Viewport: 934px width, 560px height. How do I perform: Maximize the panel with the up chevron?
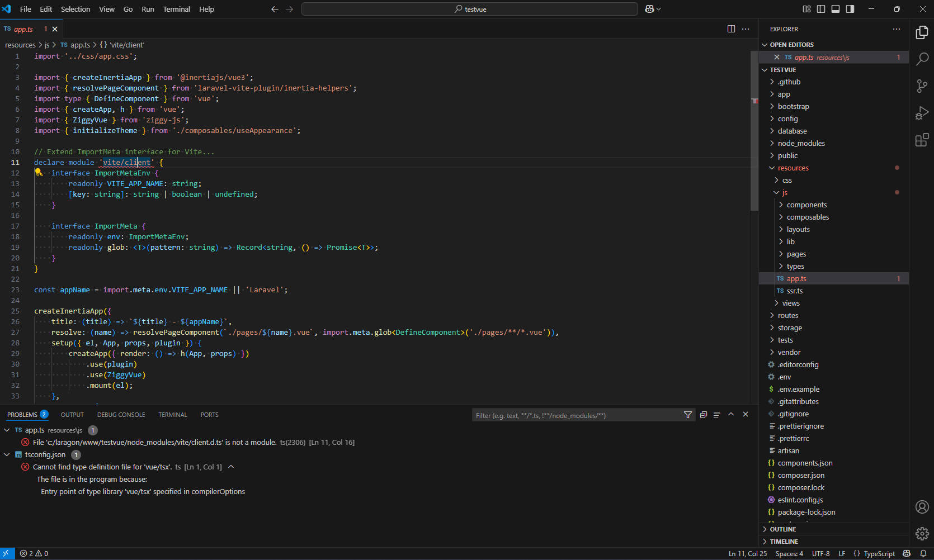click(731, 415)
